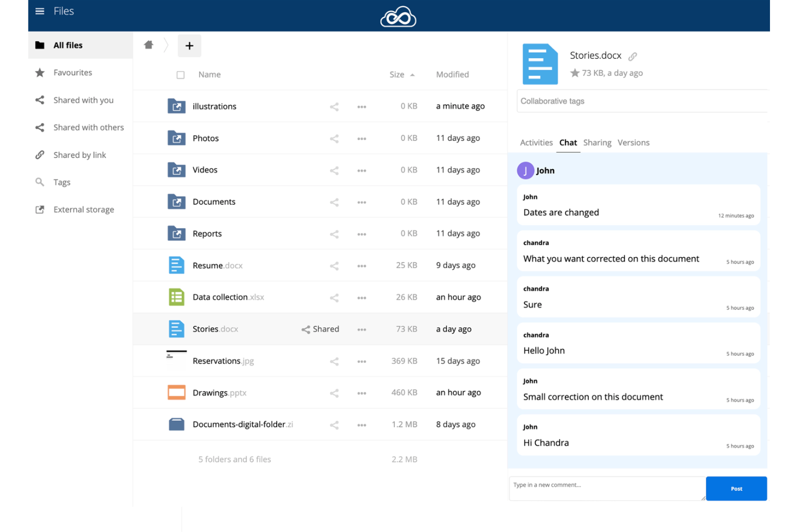The width and height of the screenshot is (798, 532).
Task: Click the link icon beside Shared by link
Action: pyautogui.click(x=40, y=155)
